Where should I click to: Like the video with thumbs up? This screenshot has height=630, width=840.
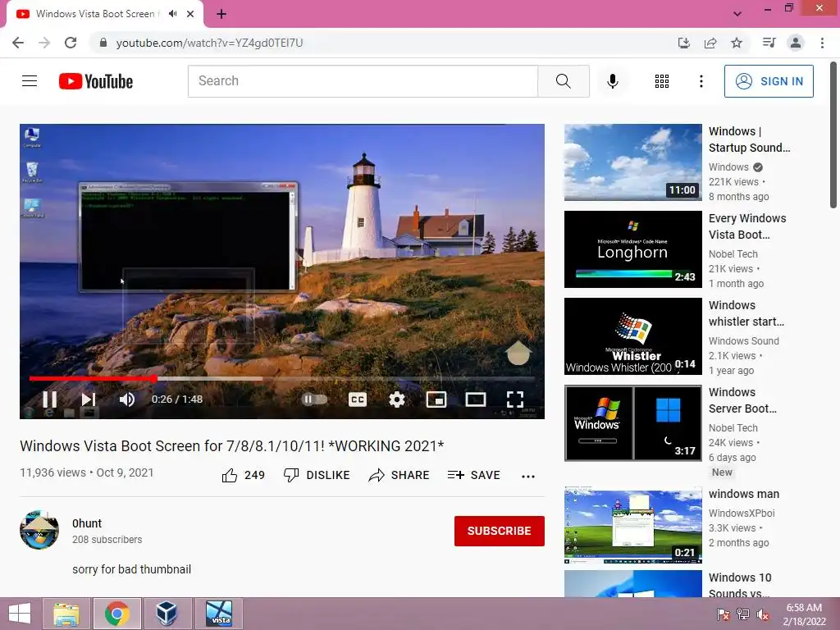pos(243,475)
